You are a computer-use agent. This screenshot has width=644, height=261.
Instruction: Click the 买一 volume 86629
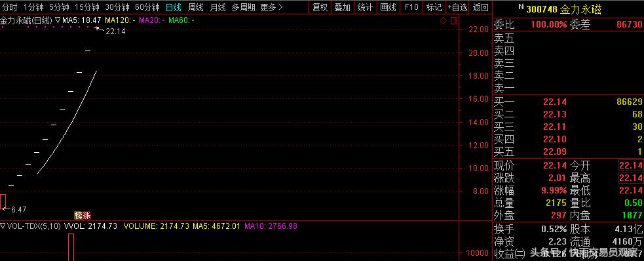[630, 102]
